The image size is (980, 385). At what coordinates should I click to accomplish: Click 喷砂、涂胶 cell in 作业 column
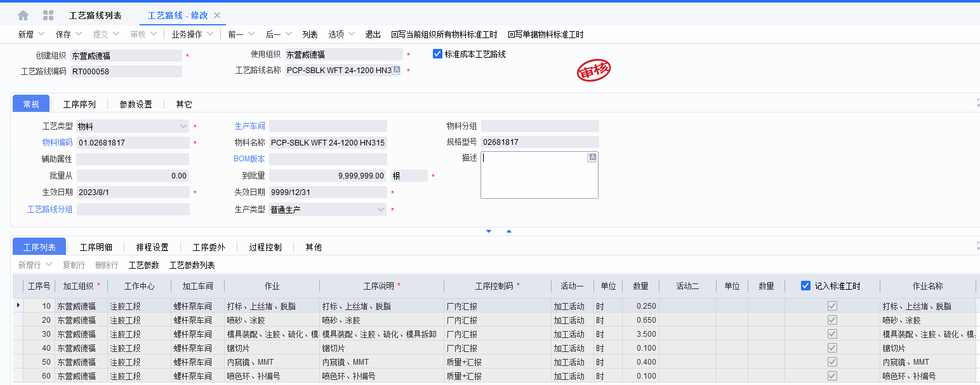pyautogui.click(x=272, y=320)
